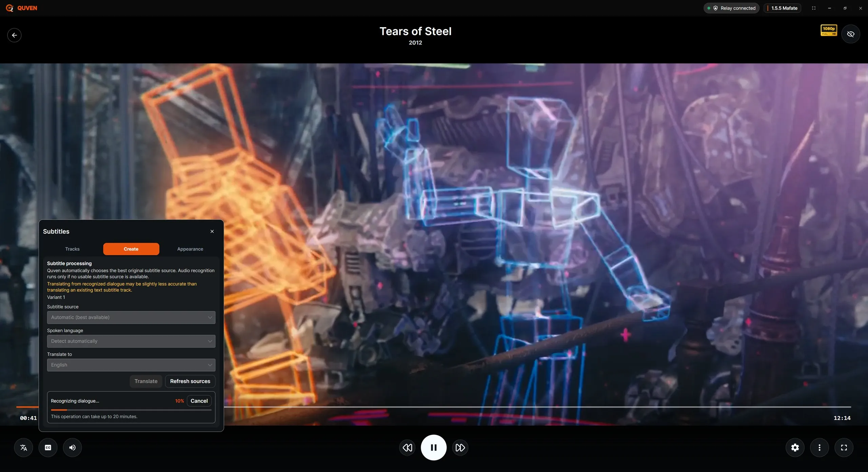The width and height of the screenshot is (868, 472).
Task: Minimize the Quven window
Action: click(x=829, y=8)
